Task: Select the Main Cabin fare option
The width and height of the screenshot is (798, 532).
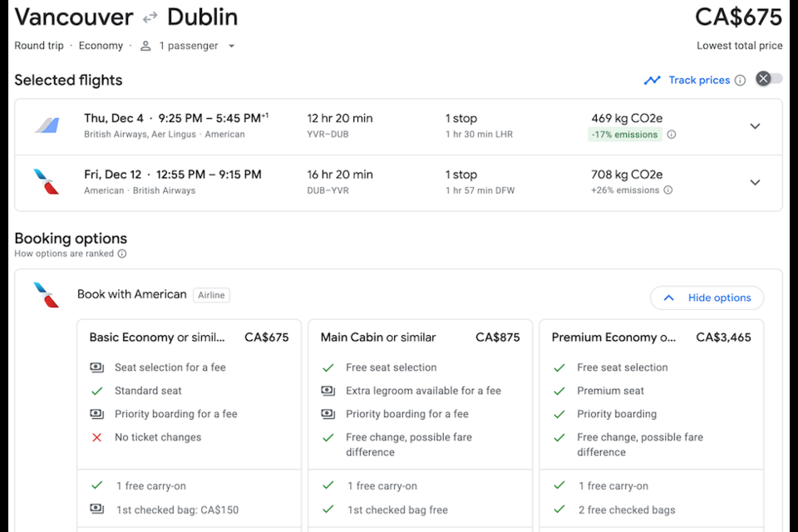Action: pyautogui.click(x=420, y=337)
